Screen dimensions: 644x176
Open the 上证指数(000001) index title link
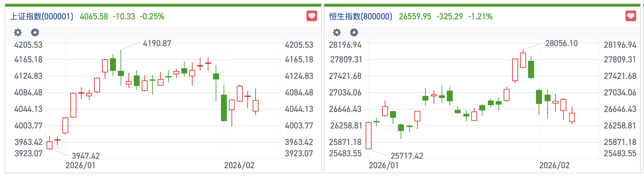click(x=42, y=17)
